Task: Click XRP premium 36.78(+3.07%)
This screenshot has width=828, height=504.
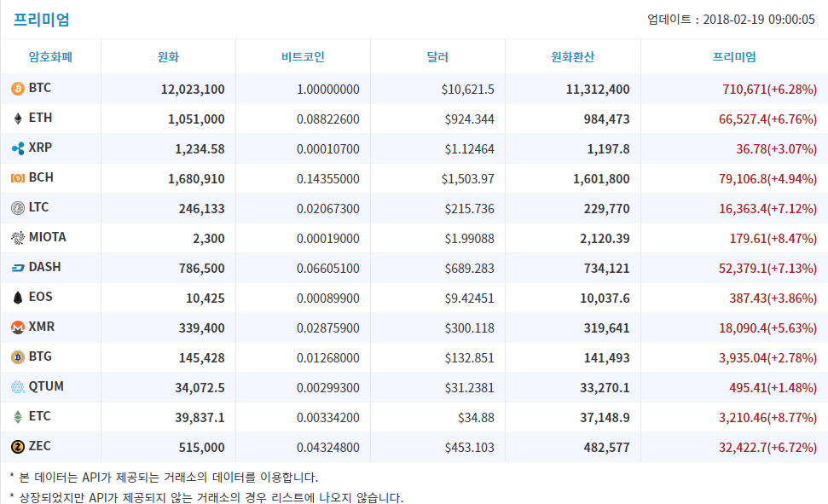Action: 776,149
